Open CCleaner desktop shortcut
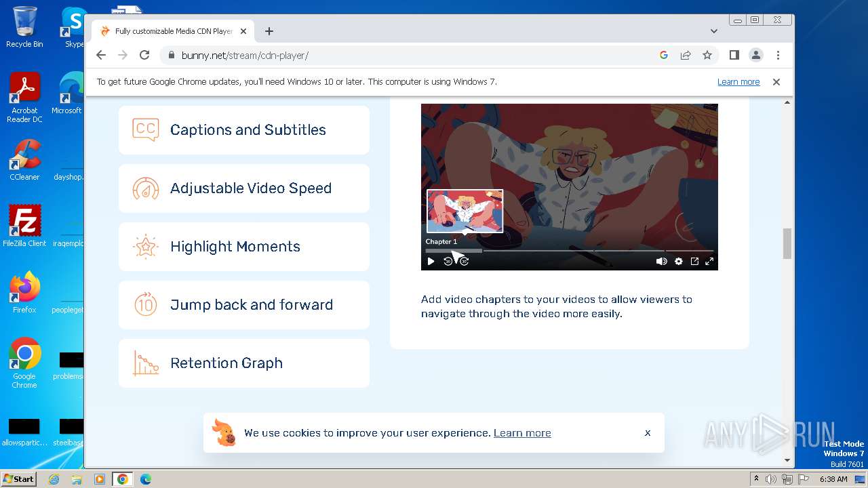This screenshot has width=868, height=488. pyautogui.click(x=24, y=160)
